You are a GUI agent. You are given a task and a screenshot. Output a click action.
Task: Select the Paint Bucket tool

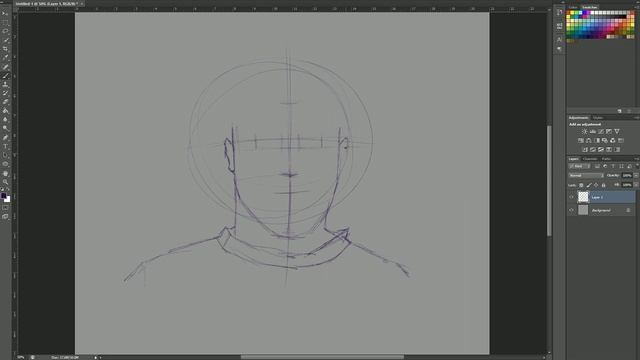pyautogui.click(x=5, y=111)
